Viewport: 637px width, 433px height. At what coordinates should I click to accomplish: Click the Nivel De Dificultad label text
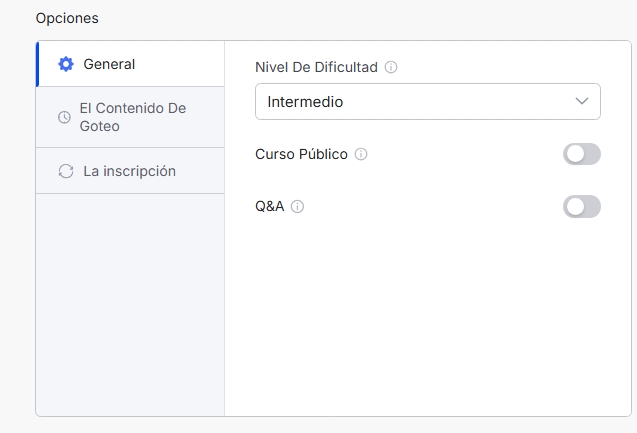[x=316, y=67]
